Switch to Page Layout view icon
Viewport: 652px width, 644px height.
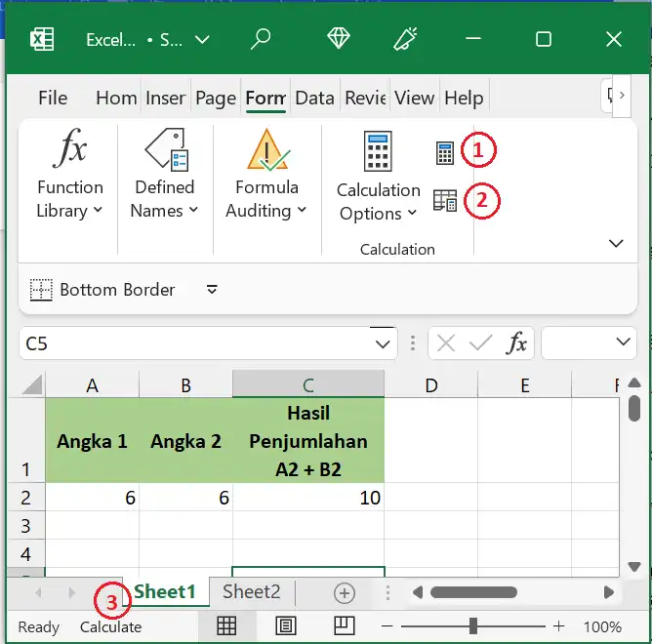pos(286,625)
